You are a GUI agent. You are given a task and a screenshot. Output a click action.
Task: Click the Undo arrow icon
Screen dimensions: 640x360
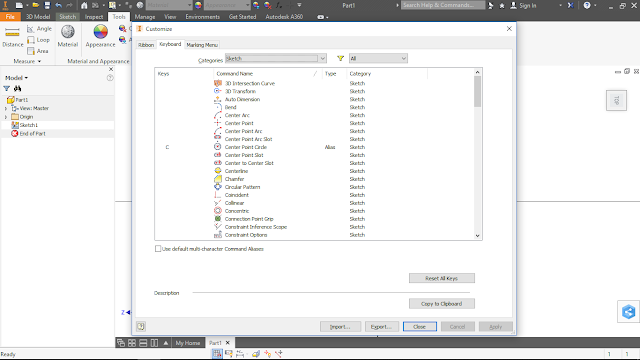point(58,5)
